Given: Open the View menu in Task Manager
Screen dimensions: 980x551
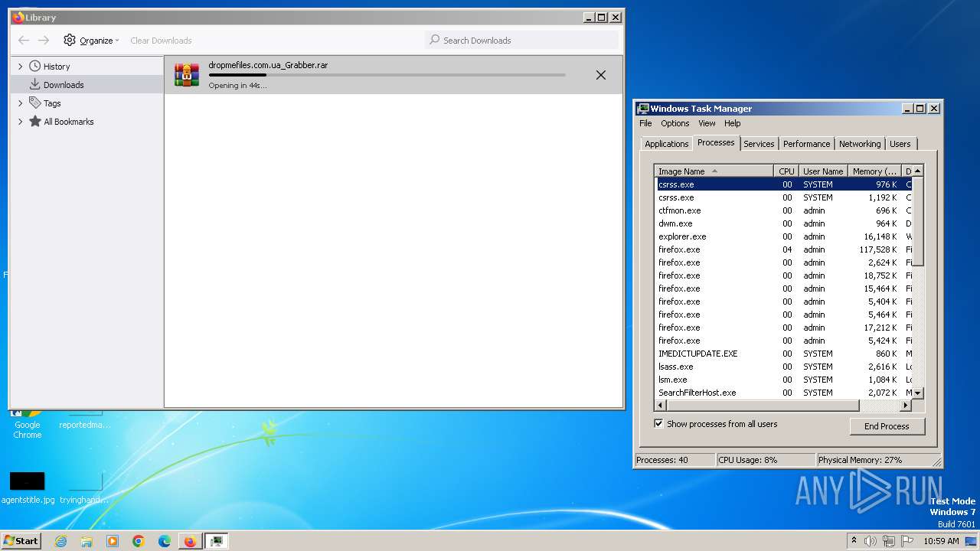Looking at the screenshot, I should 707,123.
